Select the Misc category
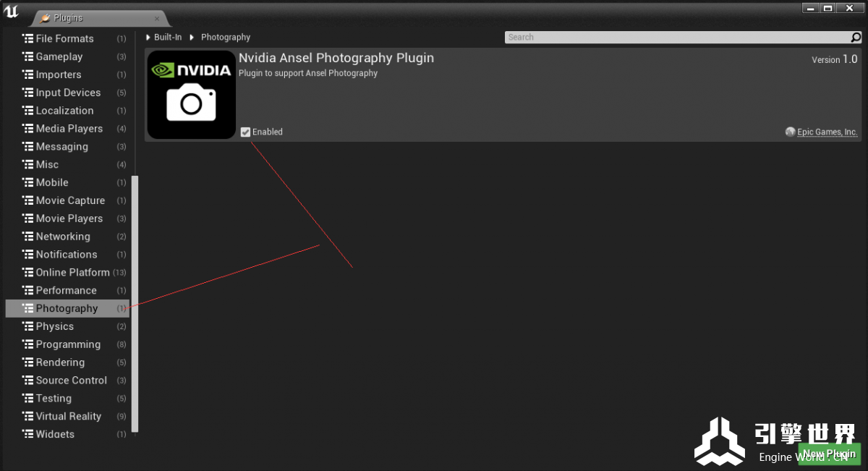The image size is (868, 471). (67, 164)
